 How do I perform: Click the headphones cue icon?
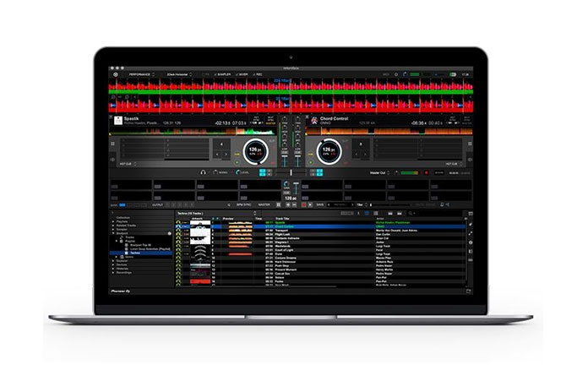(203, 171)
